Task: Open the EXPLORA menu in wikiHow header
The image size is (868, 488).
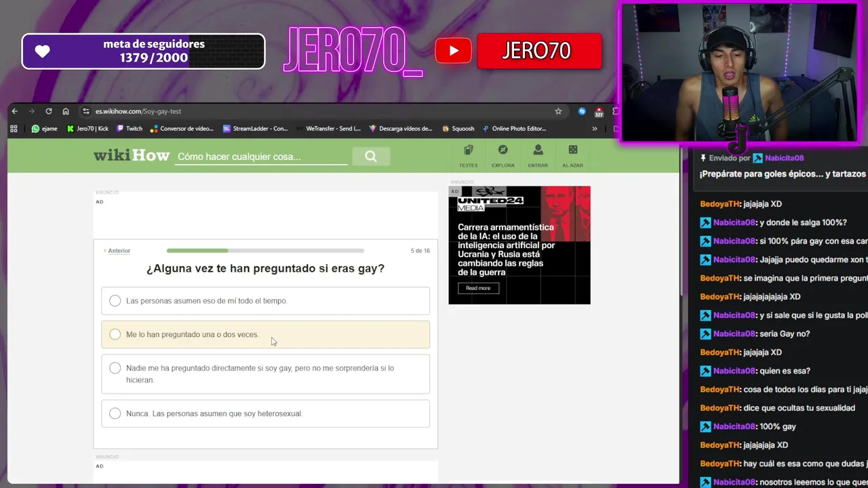Action: 503,156
